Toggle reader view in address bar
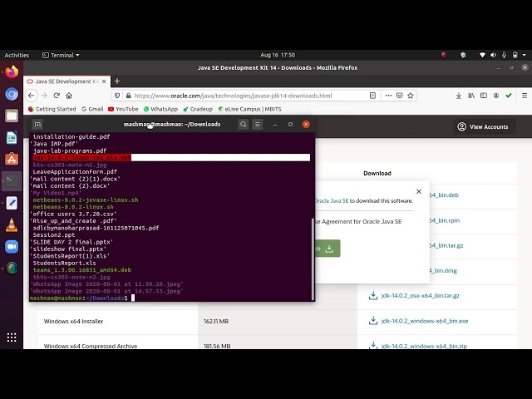 (x=372, y=96)
